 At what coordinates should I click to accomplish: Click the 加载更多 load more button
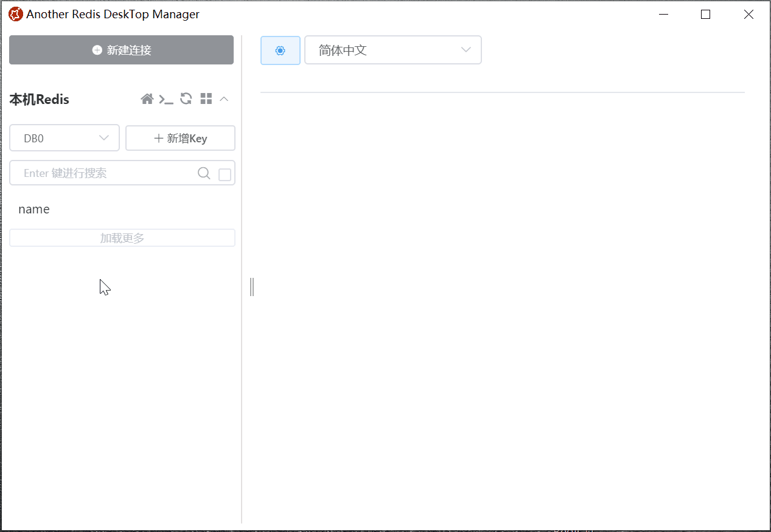pyautogui.click(x=122, y=238)
